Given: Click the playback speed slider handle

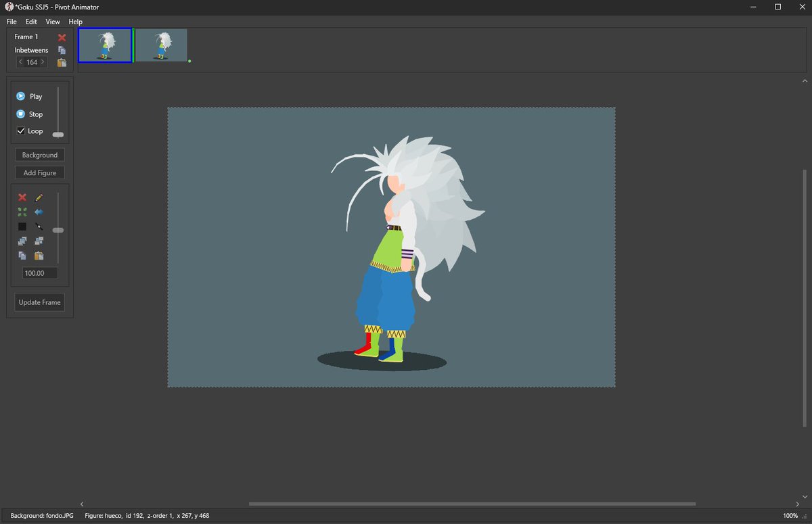Looking at the screenshot, I should pyautogui.click(x=58, y=135).
